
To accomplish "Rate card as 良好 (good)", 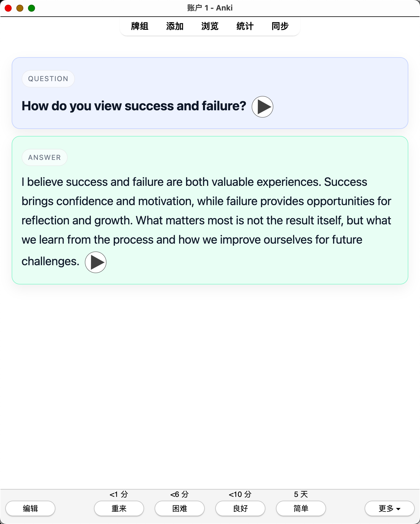I will click(240, 509).
